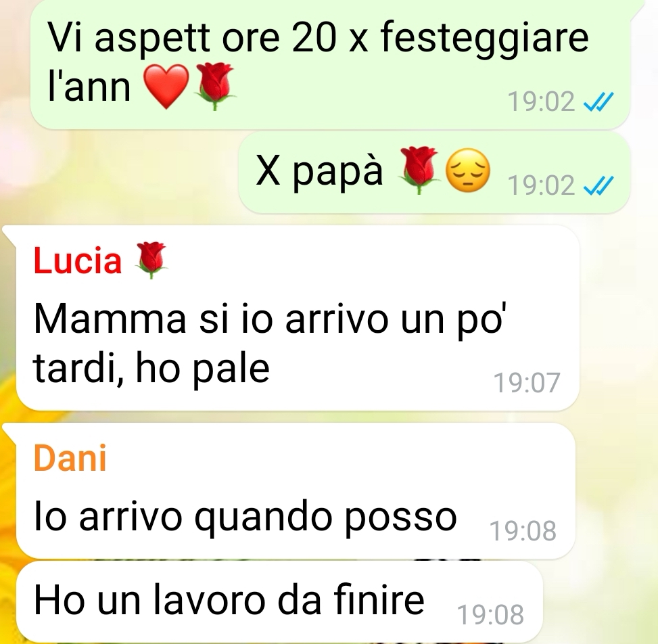Tap the red heart emoji
The height and width of the screenshot is (644, 658).
[166, 87]
